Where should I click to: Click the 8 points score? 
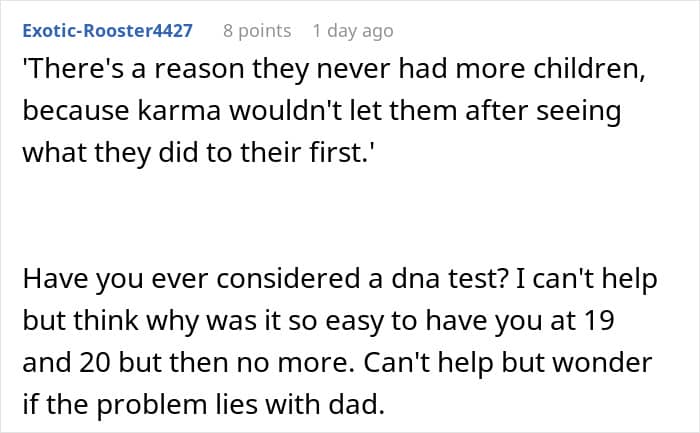257,31
